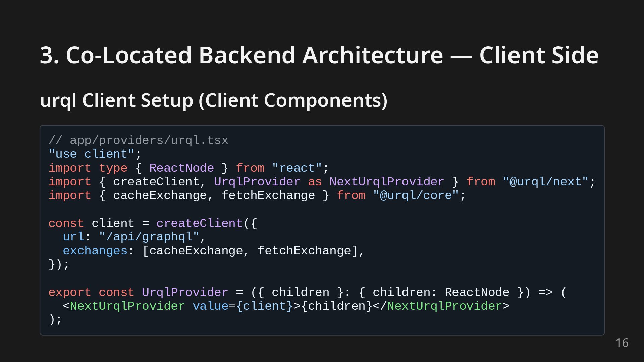Viewport: 644px width, 362px height.
Task: Click the createClient function call
Action: (199, 223)
